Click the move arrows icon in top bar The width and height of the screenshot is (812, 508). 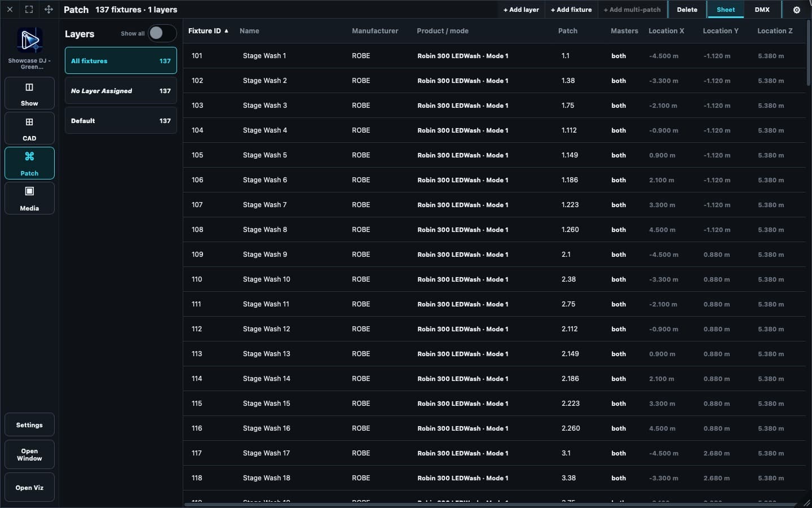pos(49,10)
